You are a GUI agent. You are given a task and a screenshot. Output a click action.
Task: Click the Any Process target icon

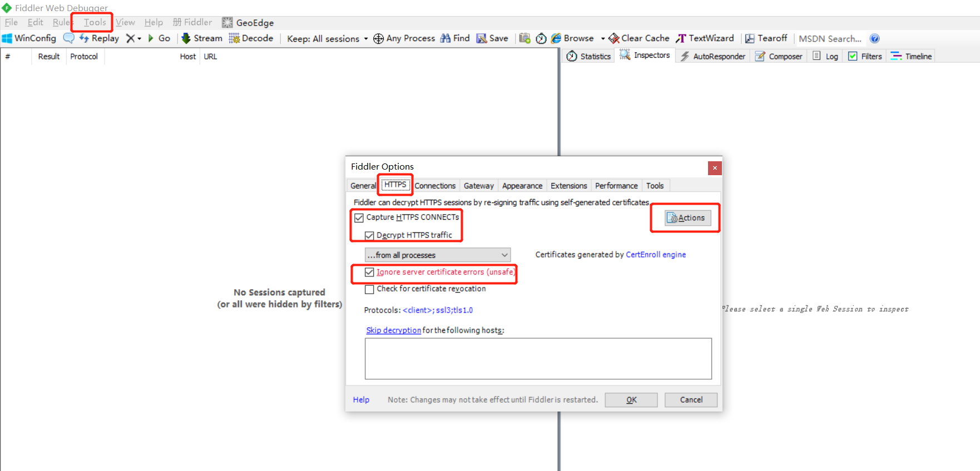click(x=378, y=38)
